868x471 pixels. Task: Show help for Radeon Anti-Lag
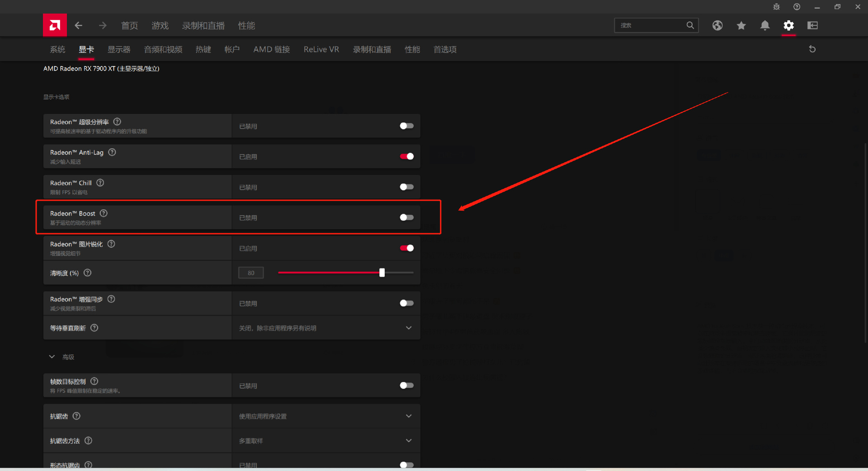(x=112, y=152)
